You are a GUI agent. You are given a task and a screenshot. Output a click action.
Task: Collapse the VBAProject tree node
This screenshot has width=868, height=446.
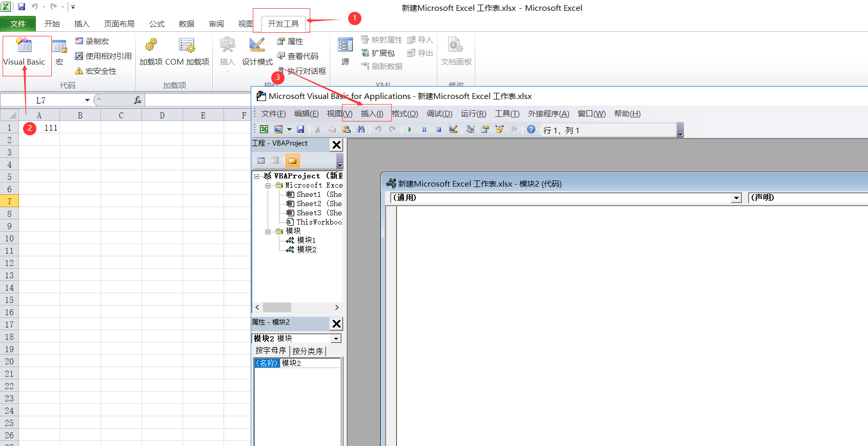pyautogui.click(x=257, y=176)
